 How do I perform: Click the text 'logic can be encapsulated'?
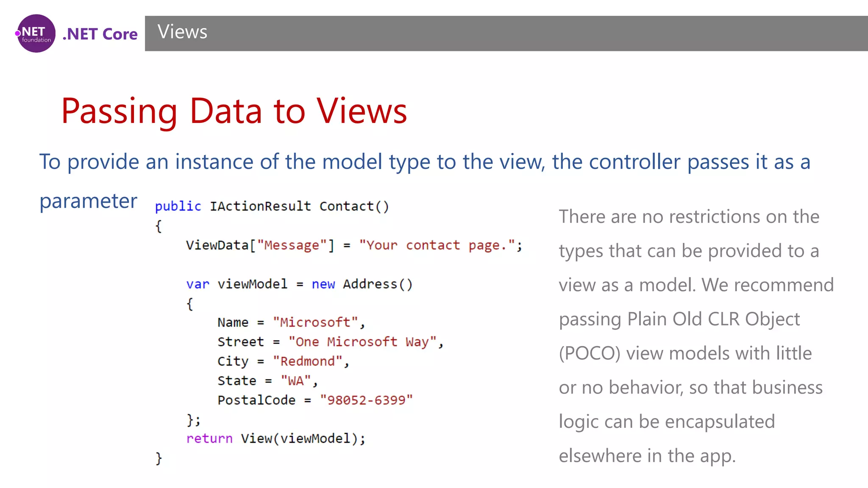click(667, 422)
